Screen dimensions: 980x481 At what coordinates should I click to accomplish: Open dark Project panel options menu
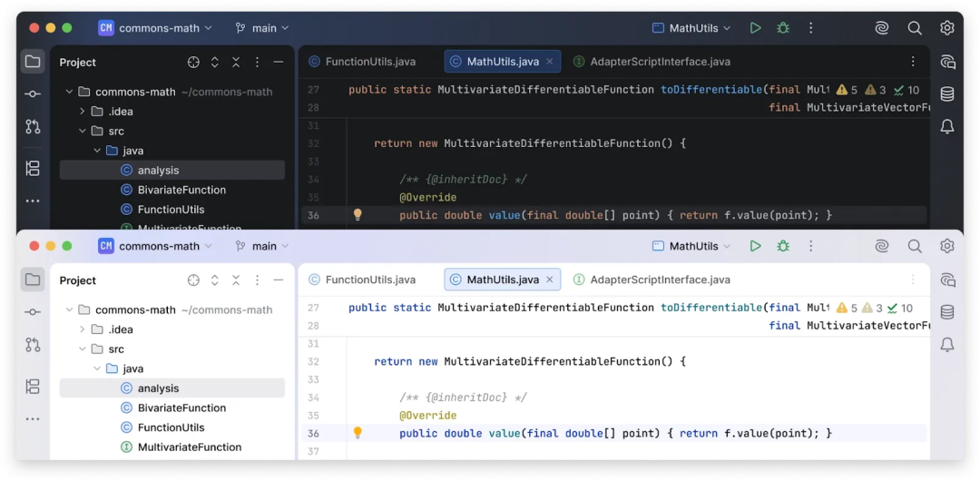pos(258,62)
